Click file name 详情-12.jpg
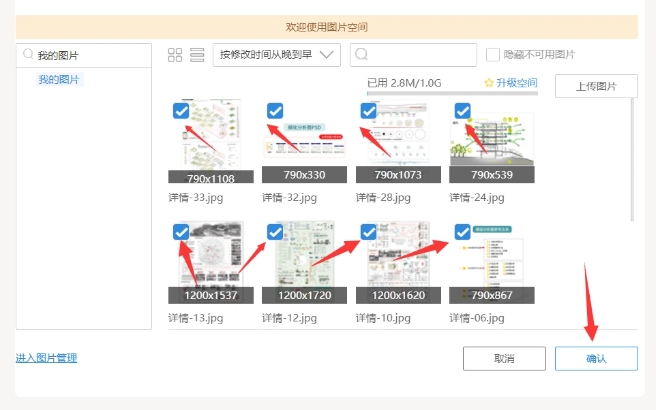Image resolution: width=656 pixels, height=410 pixels. pos(290,318)
